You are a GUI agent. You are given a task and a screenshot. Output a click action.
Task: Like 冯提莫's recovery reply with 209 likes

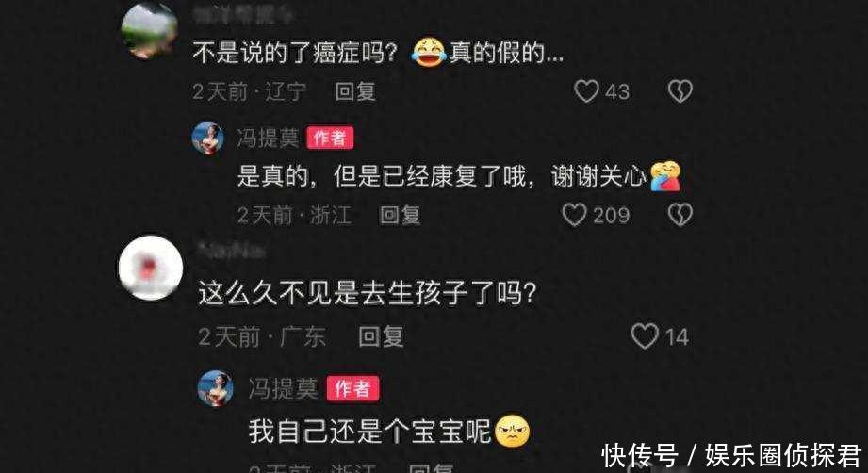coord(574,215)
